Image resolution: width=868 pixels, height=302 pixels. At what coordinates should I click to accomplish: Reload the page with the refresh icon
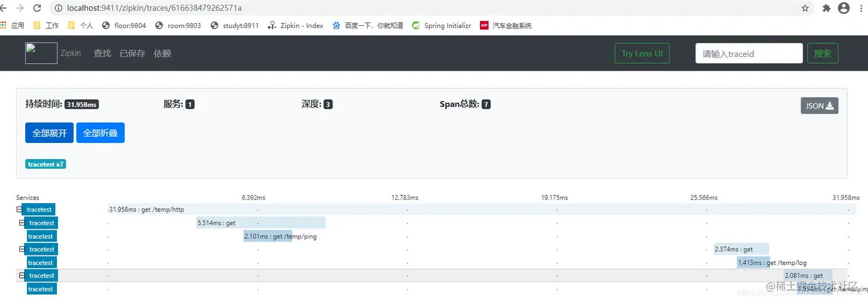point(37,8)
